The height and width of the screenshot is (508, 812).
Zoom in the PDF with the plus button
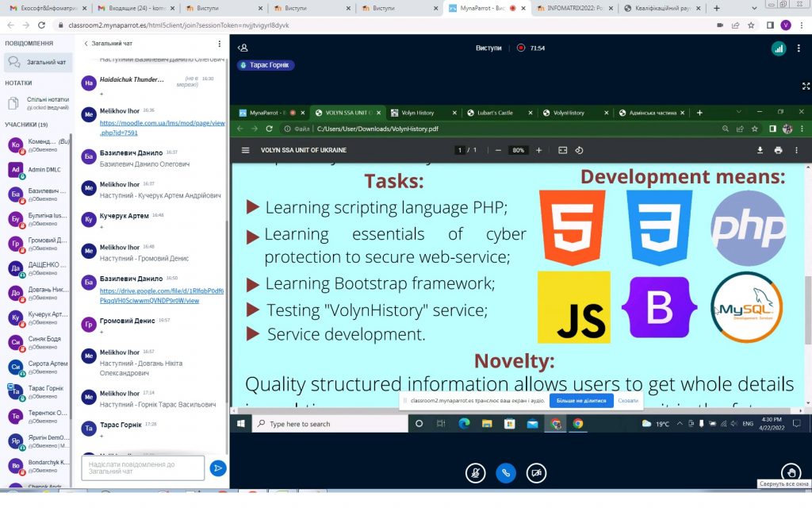click(538, 150)
